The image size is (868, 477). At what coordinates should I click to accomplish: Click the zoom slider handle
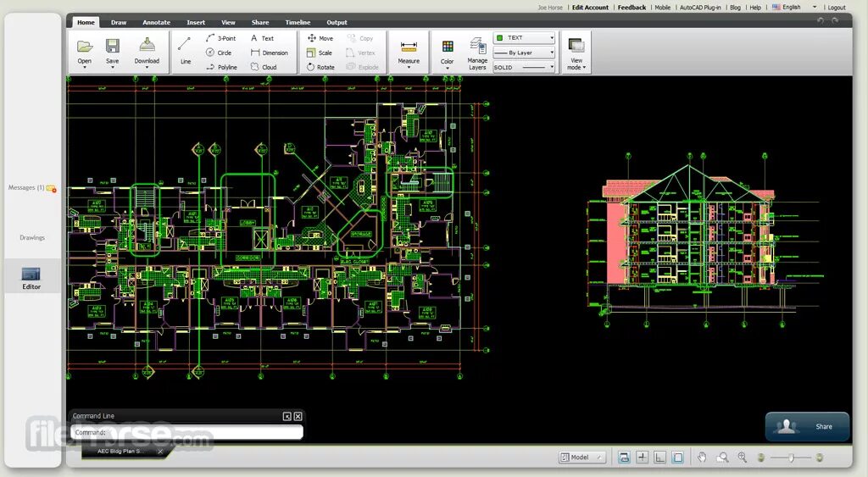coord(792,457)
